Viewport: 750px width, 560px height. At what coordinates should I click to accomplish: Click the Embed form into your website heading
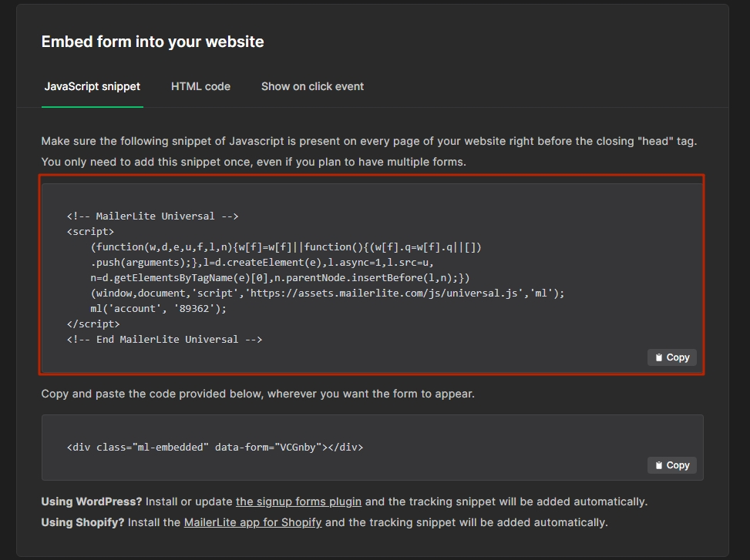[x=153, y=42]
